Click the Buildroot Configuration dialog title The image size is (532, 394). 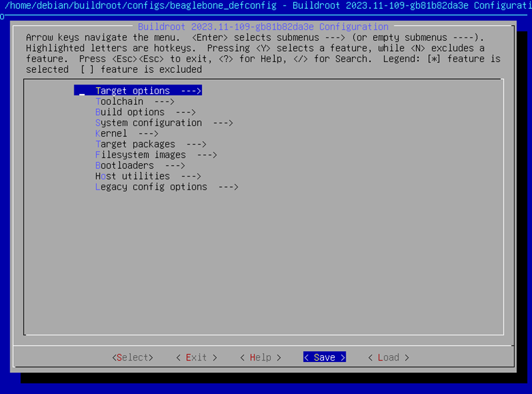coord(263,27)
